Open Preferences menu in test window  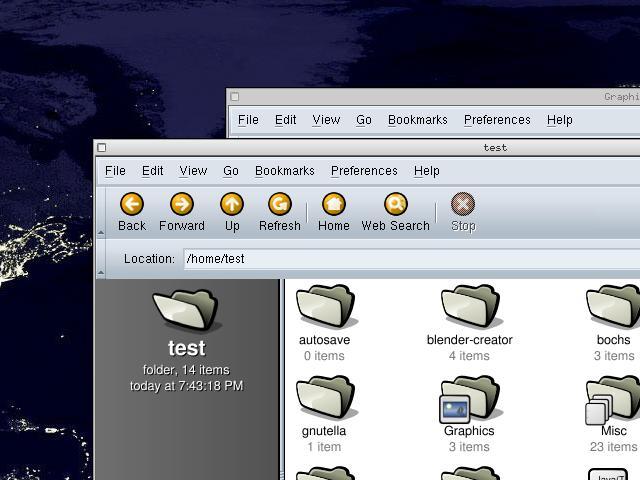[x=364, y=171]
